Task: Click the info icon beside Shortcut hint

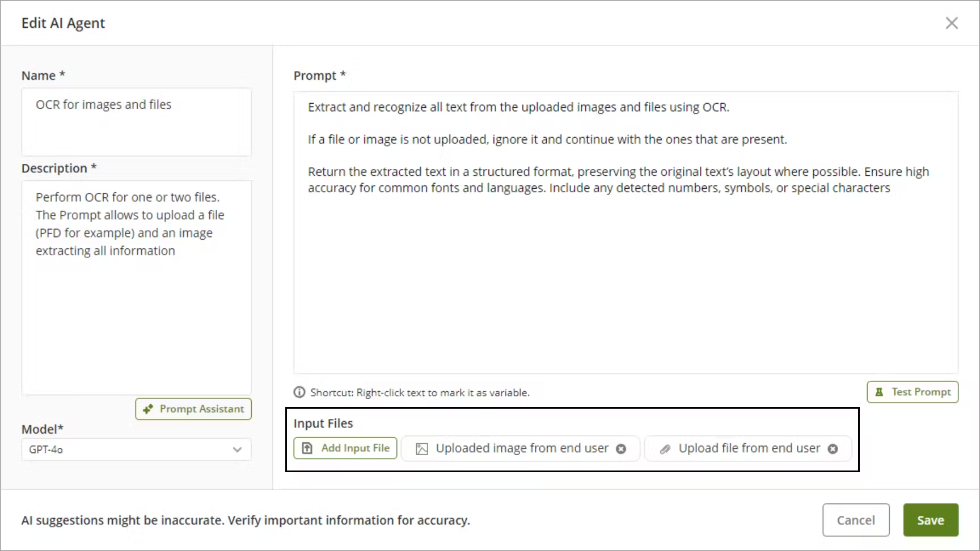Action: point(299,392)
